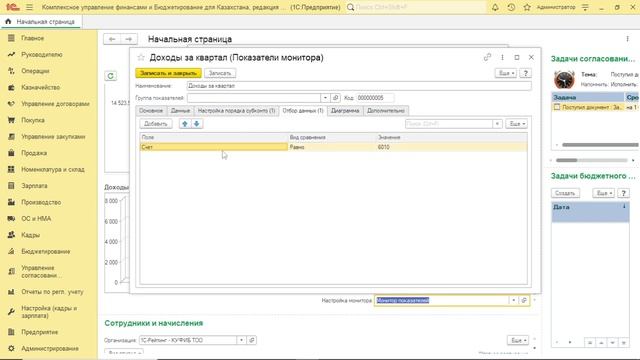The width and height of the screenshot is (640, 360).
Task: Navigate forward with right arrow button
Action: [129, 39]
